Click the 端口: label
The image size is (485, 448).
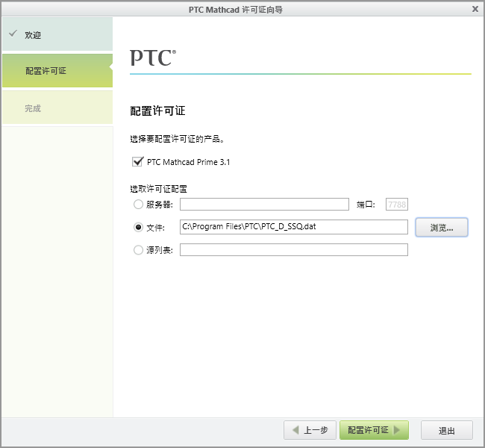(366, 205)
